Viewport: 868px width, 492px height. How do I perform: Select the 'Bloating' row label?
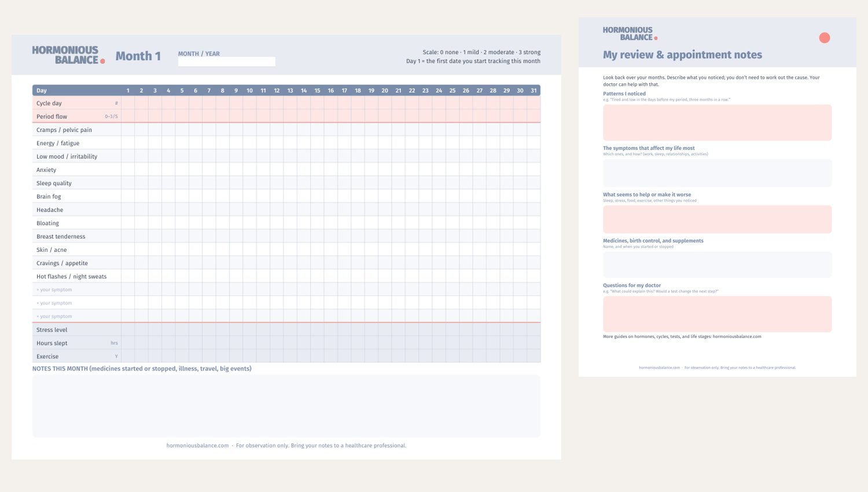click(x=47, y=223)
